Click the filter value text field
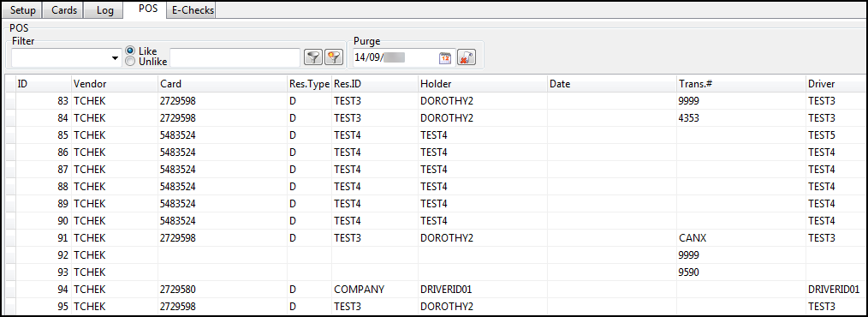 (x=235, y=57)
